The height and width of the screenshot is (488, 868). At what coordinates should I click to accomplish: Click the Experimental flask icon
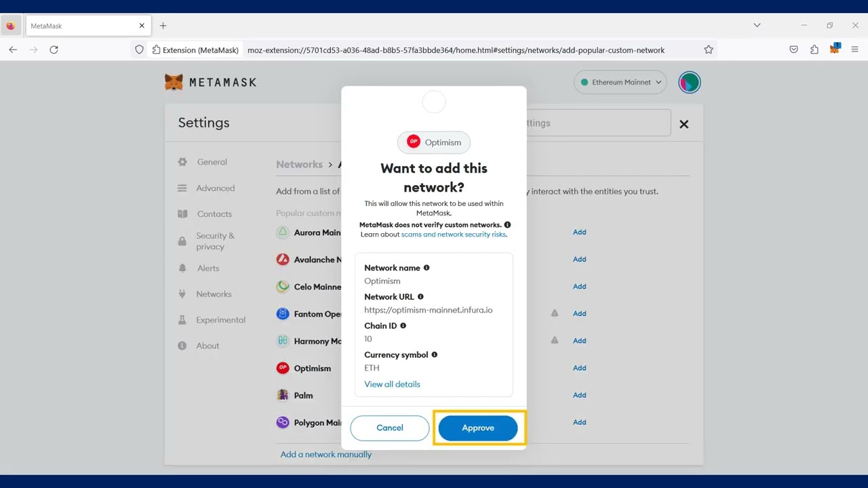tap(182, 320)
